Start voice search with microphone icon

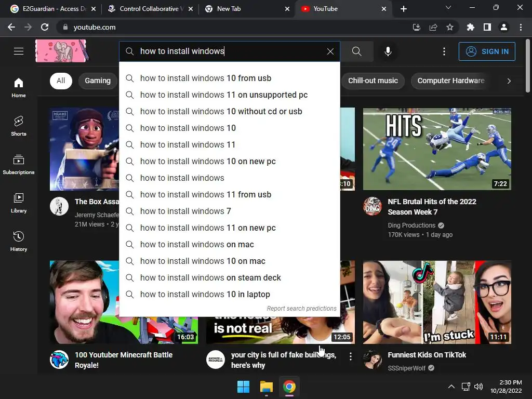pyautogui.click(x=388, y=51)
